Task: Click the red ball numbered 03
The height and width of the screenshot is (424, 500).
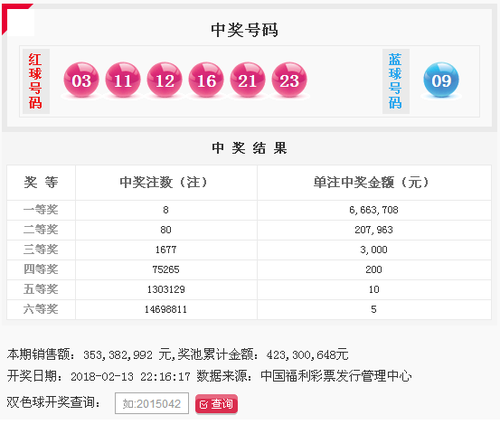Action: (x=81, y=80)
